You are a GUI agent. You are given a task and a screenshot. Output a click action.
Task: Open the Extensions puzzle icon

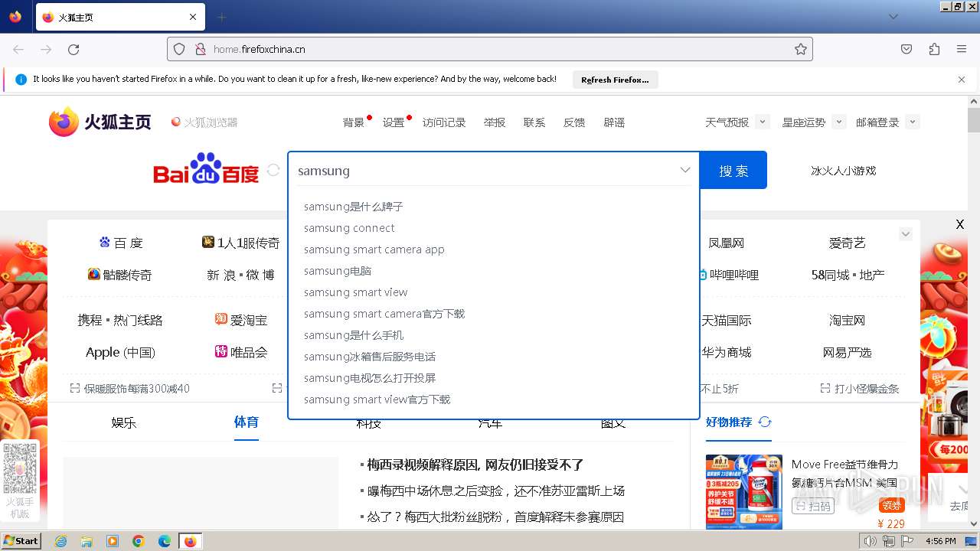[934, 49]
